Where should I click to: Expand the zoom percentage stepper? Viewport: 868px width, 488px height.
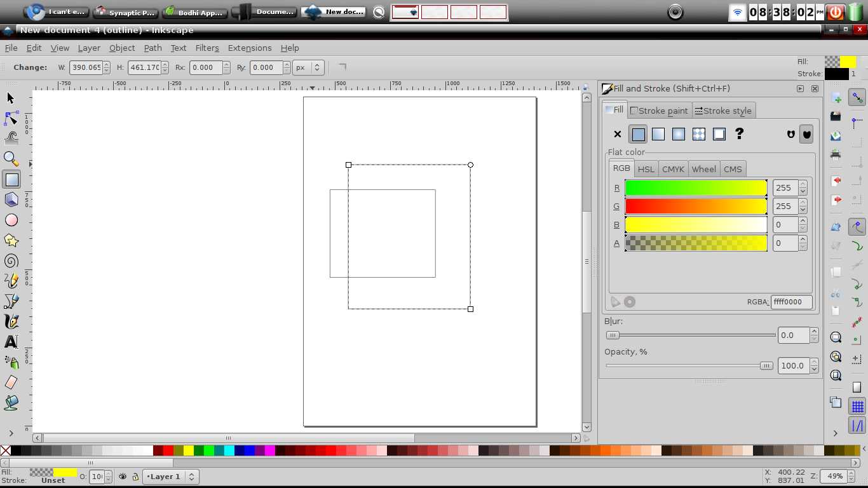tap(851, 476)
